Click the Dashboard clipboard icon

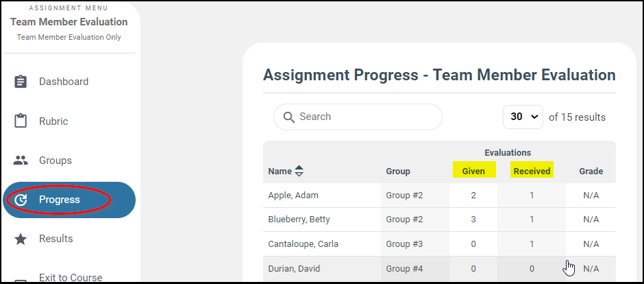pyautogui.click(x=21, y=82)
